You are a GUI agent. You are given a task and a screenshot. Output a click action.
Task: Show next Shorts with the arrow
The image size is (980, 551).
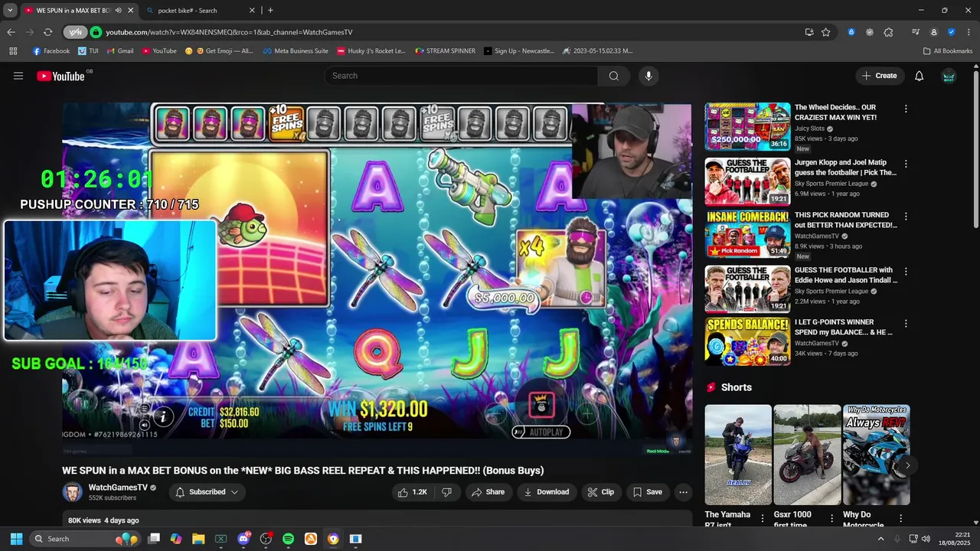[x=907, y=465]
